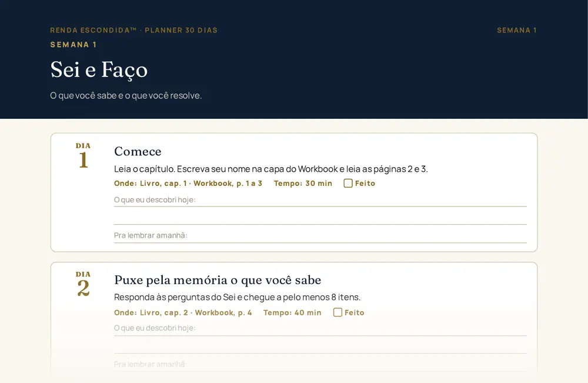Click the 'SEMANA 1' label opposite the planner name
This screenshot has width=588, height=383.
click(x=517, y=30)
